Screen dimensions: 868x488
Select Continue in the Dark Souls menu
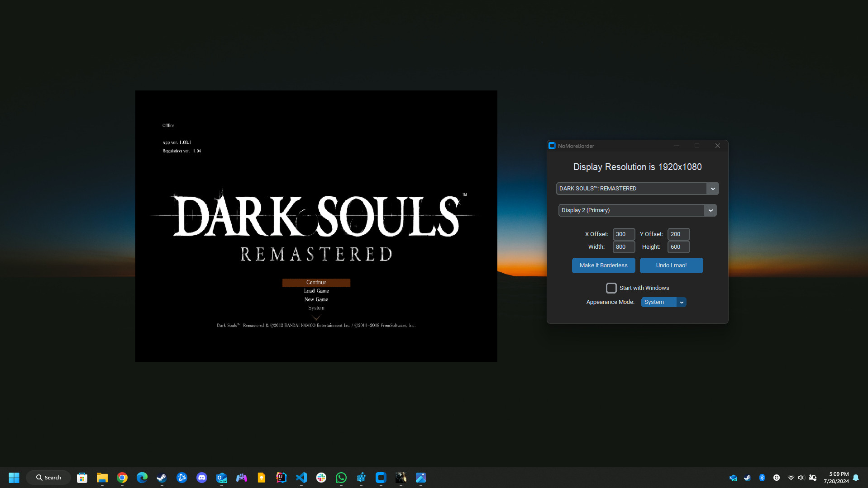316,283
